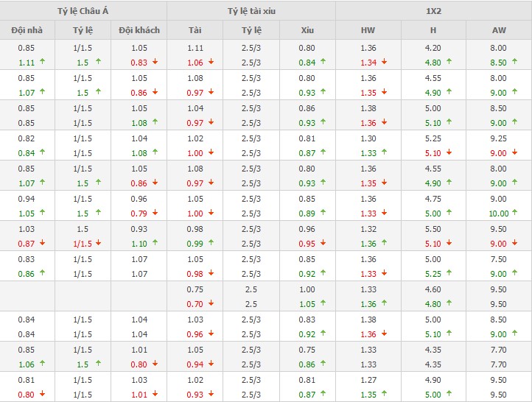Click the HW column header
Screen dimensions: 532x402
click(x=368, y=30)
